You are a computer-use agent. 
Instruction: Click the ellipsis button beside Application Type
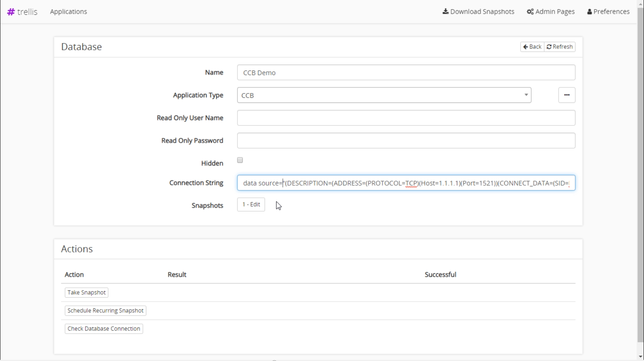tap(567, 95)
